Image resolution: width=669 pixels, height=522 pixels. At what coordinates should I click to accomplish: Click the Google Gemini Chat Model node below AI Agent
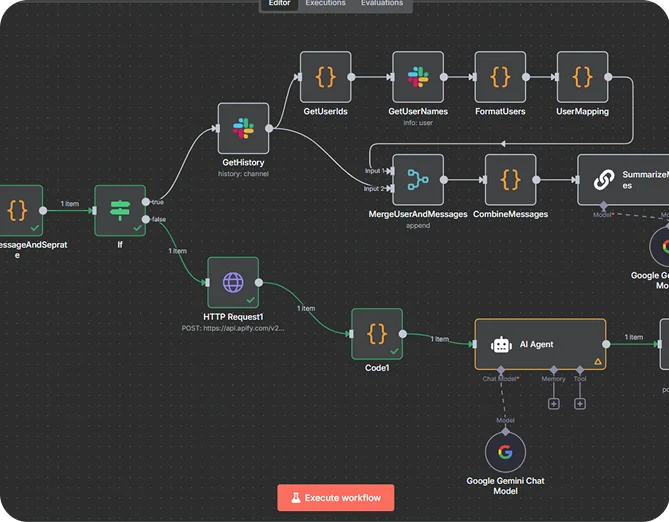click(505, 452)
